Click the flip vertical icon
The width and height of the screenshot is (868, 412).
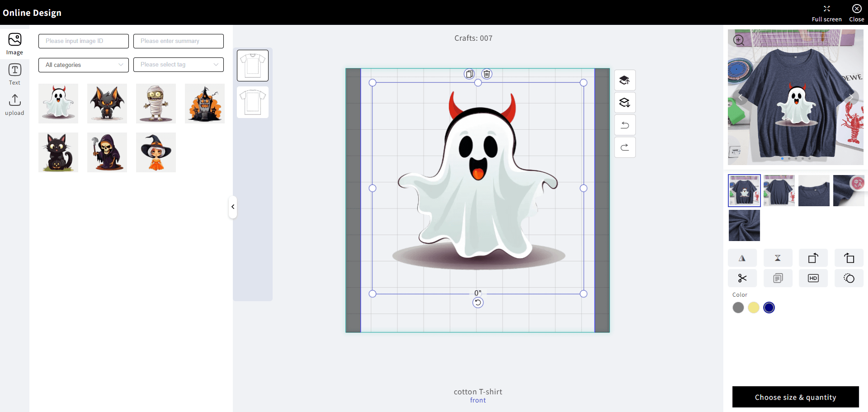coord(778,258)
